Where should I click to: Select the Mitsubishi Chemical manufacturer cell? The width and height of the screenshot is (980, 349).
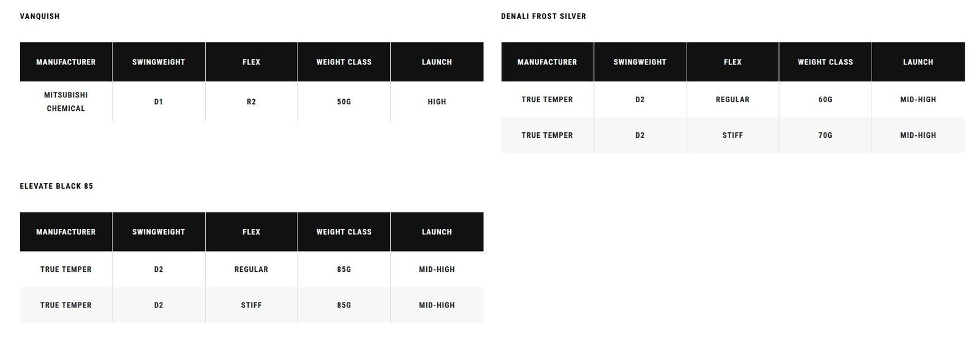click(66, 102)
